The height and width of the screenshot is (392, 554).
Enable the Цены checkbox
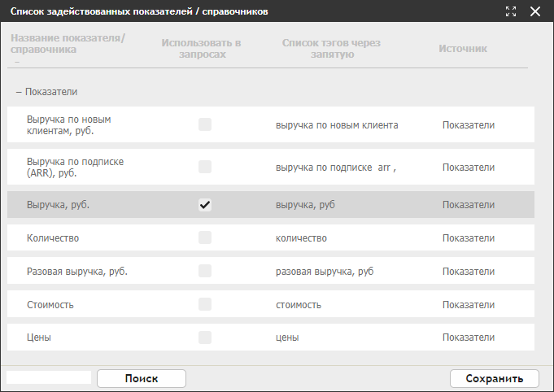205,338
